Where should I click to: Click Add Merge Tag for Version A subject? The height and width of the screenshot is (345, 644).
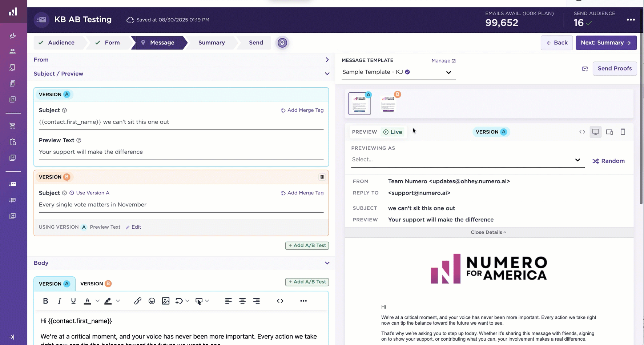click(x=302, y=110)
